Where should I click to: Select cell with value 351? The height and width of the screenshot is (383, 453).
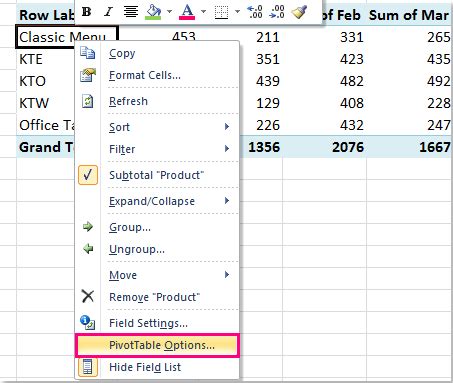point(261,59)
